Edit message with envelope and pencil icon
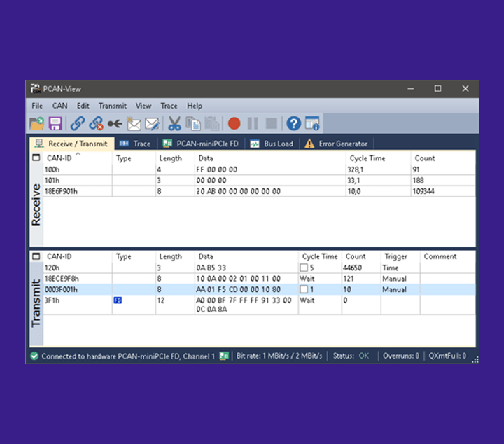 152,123
